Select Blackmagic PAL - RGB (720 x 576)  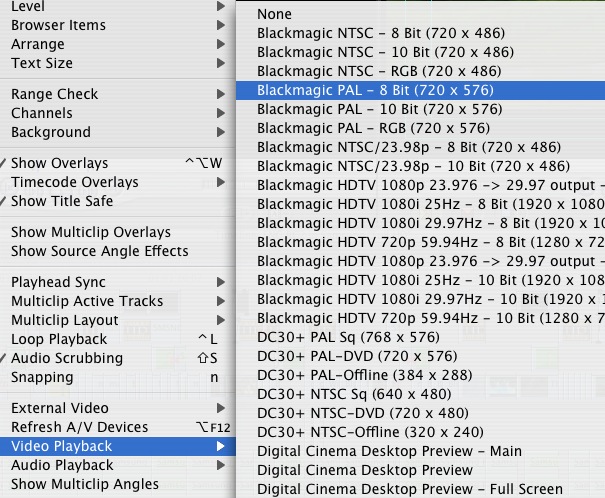421,128
